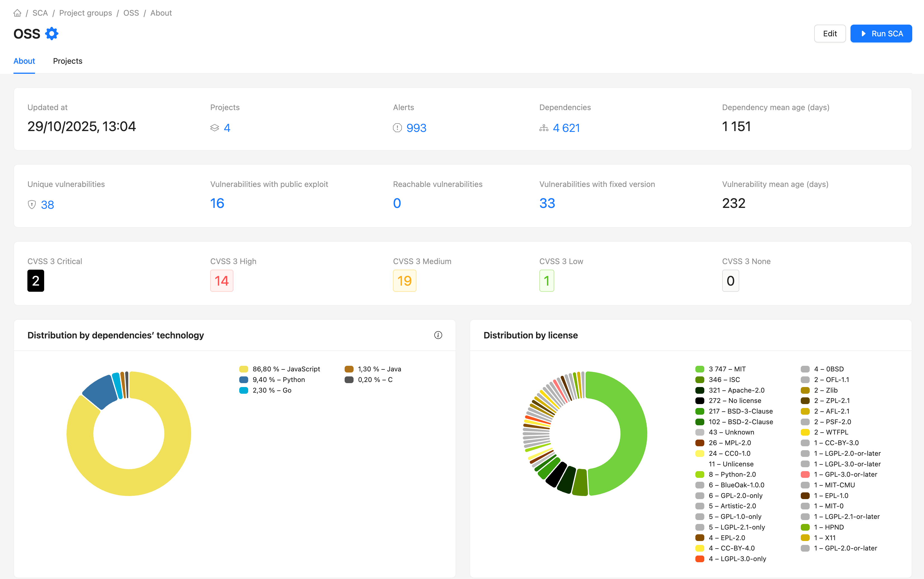Open the 993 alerts link

click(x=416, y=128)
